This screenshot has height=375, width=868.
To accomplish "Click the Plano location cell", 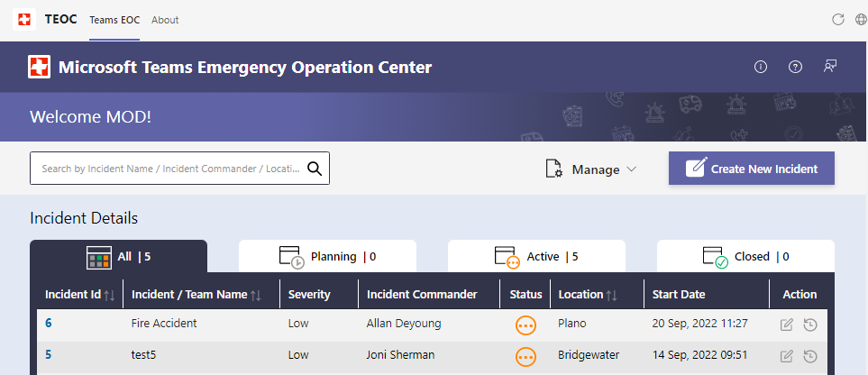I will [571, 324].
